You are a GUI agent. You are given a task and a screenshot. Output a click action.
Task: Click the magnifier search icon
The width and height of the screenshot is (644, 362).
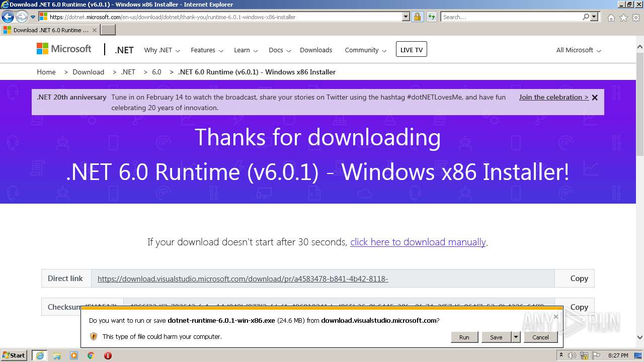[x=586, y=17]
